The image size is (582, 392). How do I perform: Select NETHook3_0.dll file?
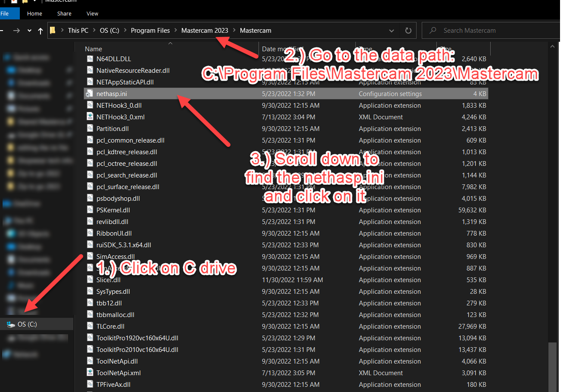pos(119,106)
